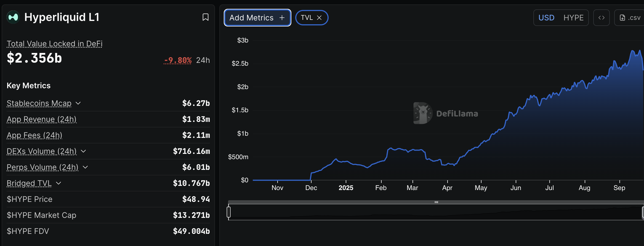Click the plus icon in Add Metrics
The width and height of the screenshot is (644, 246).
pyautogui.click(x=282, y=18)
